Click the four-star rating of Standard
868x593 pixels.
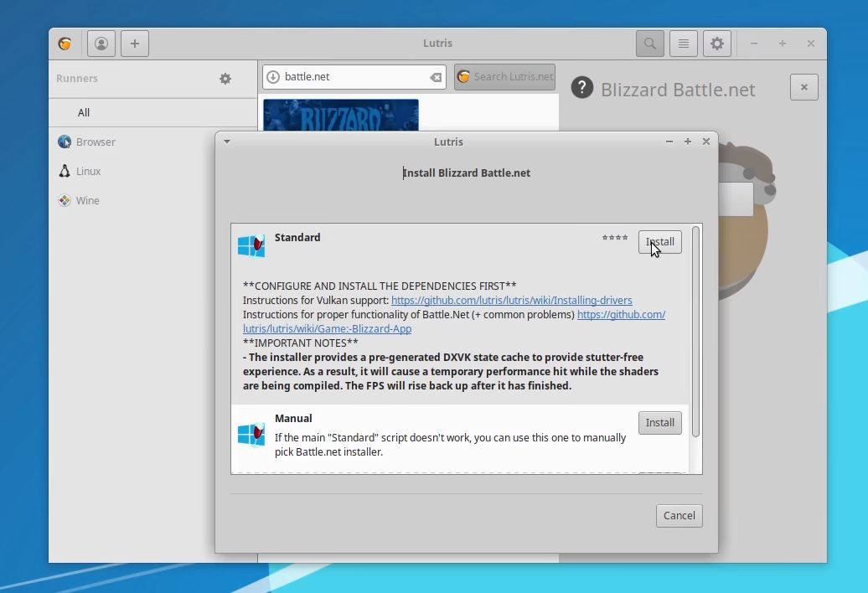615,238
